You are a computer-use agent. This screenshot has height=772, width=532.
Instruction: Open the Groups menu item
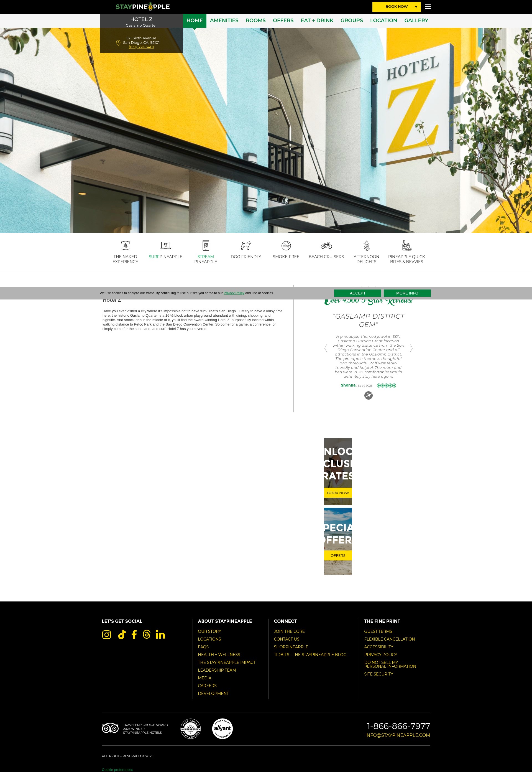coord(352,21)
